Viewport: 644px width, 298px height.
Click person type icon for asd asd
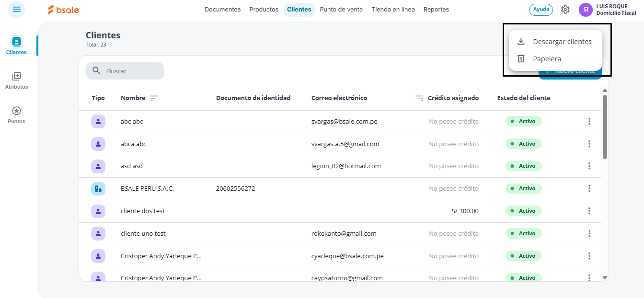click(98, 166)
